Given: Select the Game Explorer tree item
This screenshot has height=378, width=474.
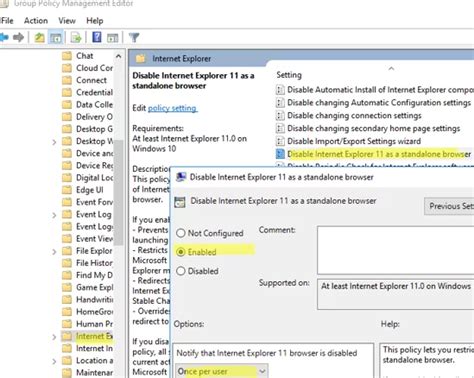Looking at the screenshot, I should [x=94, y=287].
